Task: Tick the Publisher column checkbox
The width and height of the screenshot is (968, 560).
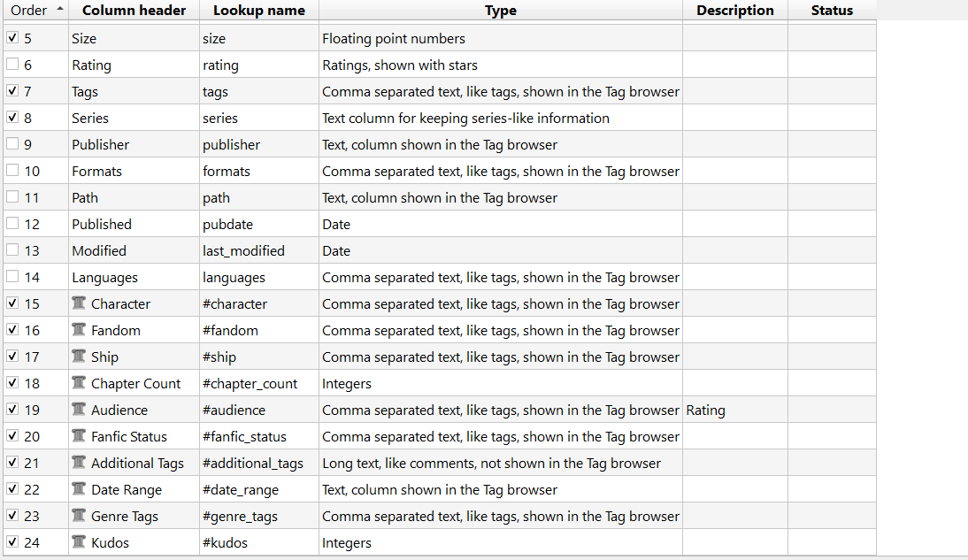Action: (x=12, y=144)
